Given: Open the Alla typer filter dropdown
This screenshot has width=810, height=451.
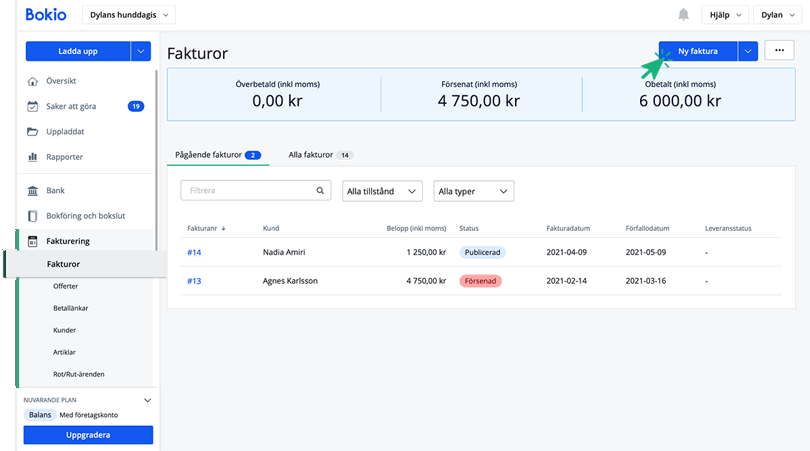Looking at the screenshot, I should [x=473, y=191].
